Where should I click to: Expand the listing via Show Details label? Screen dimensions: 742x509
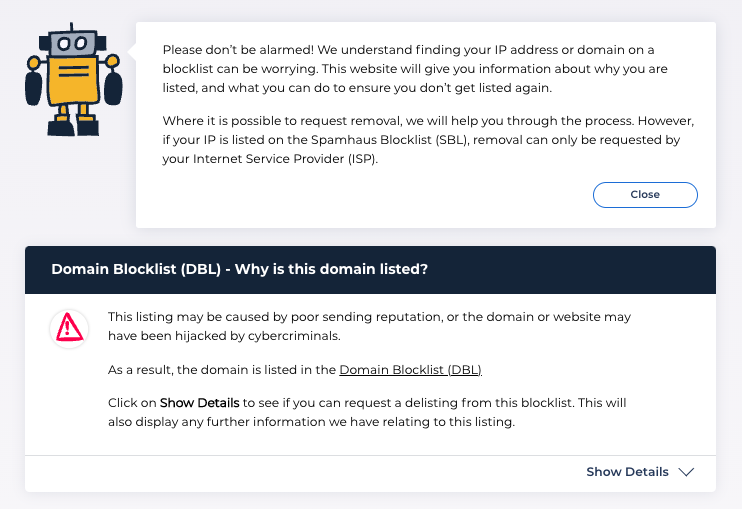[627, 472]
